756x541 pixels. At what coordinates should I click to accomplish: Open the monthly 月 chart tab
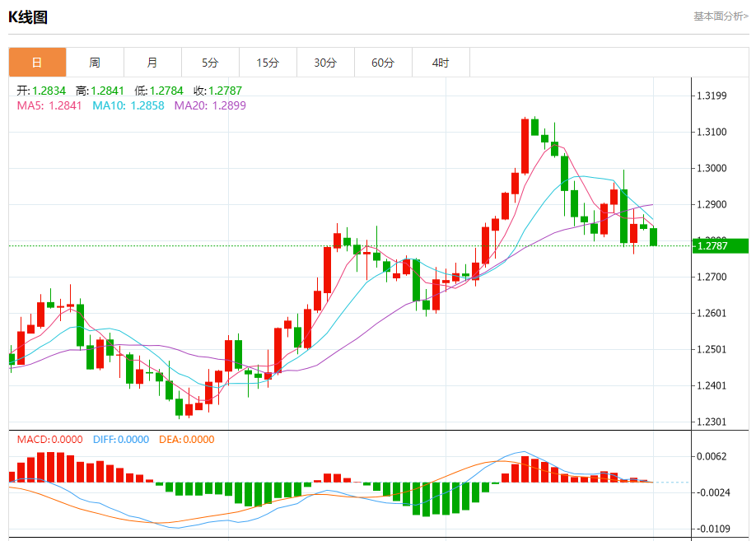153,63
